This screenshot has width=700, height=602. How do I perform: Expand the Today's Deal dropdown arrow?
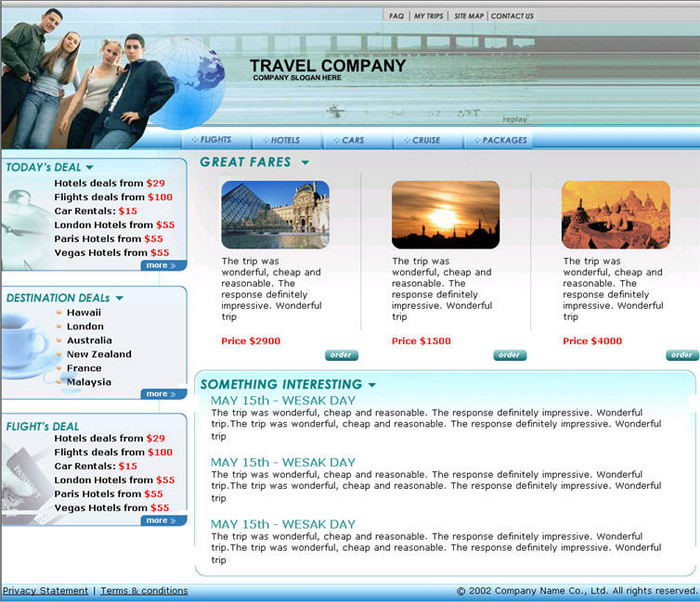coord(90,168)
